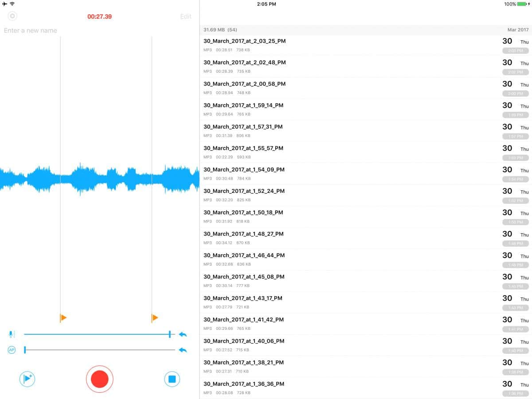Tap the Edit button
The height and width of the screenshot is (399, 532).
pyautogui.click(x=186, y=16)
